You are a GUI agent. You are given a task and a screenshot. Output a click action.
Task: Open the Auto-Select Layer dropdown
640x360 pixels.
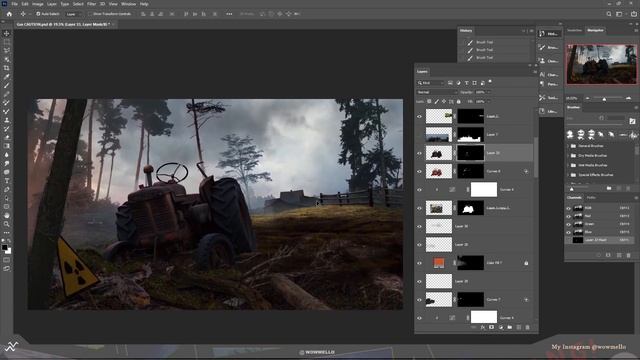pos(73,14)
